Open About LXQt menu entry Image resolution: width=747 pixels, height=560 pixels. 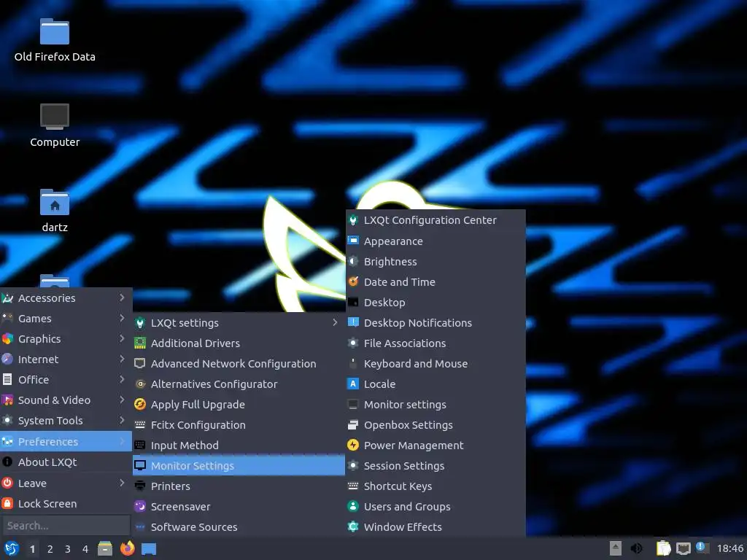click(66, 462)
